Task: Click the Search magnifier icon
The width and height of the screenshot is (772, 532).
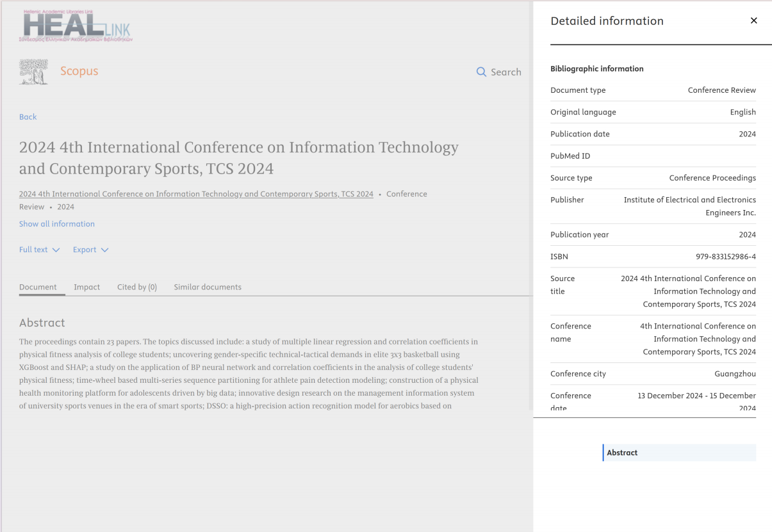Action: (481, 72)
